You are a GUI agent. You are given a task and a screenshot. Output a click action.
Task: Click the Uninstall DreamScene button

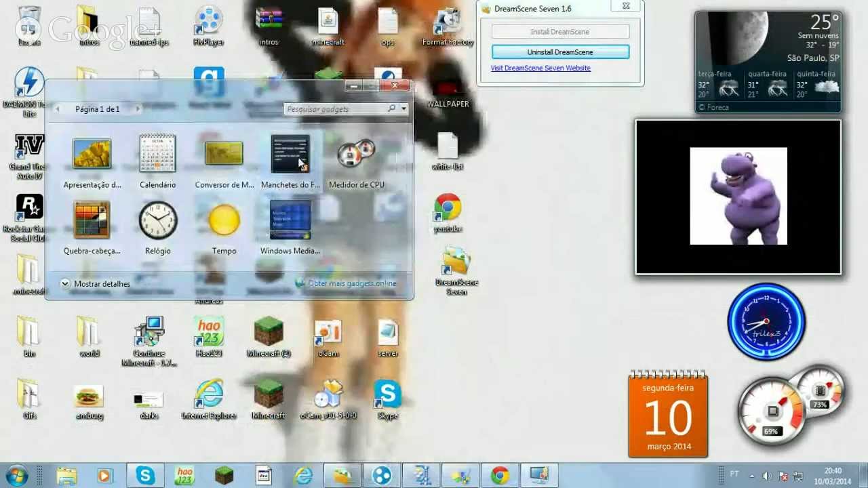[x=560, y=52]
